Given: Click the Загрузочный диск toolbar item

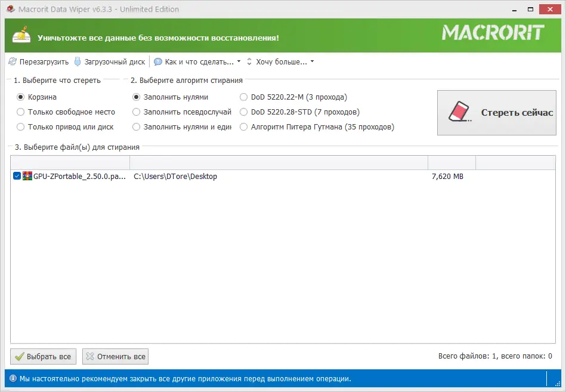Looking at the screenshot, I should (110, 61).
